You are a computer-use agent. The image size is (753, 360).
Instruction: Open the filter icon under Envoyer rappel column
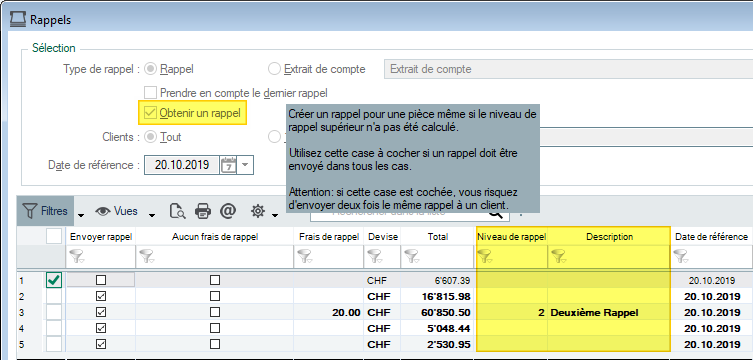pyautogui.click(x=76, y=257)
